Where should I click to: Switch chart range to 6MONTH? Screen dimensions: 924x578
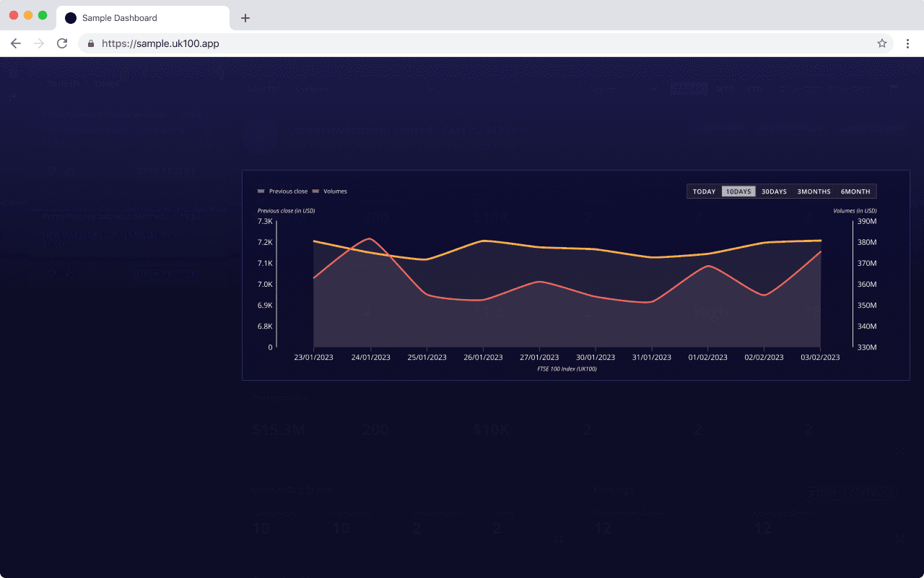tap(855, 191)
